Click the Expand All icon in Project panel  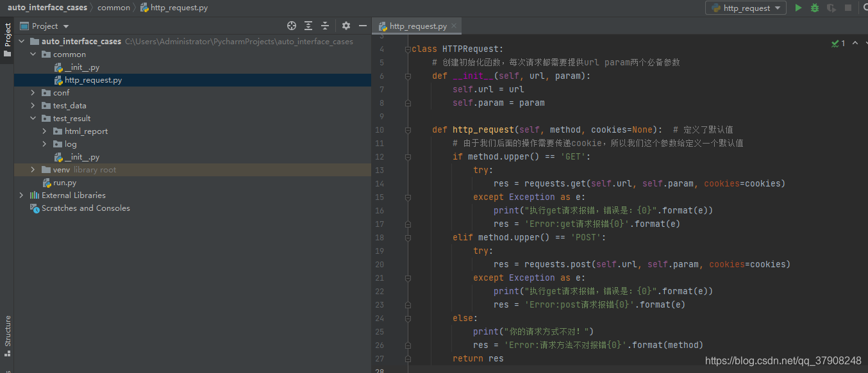308,26
